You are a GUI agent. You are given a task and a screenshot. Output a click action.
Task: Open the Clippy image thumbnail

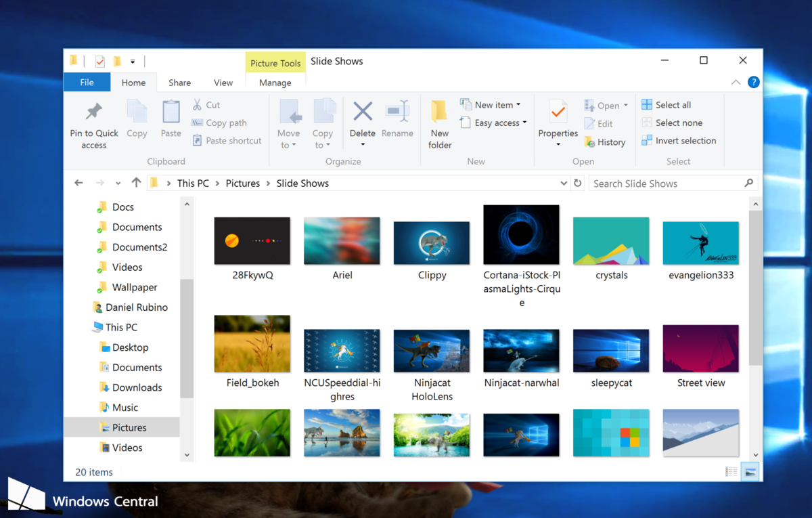pyautogui.click(x=431, y=240)
